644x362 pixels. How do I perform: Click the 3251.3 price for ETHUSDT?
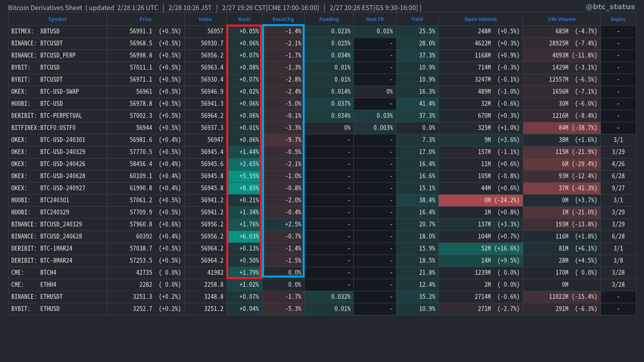click(x=142, y=297)
